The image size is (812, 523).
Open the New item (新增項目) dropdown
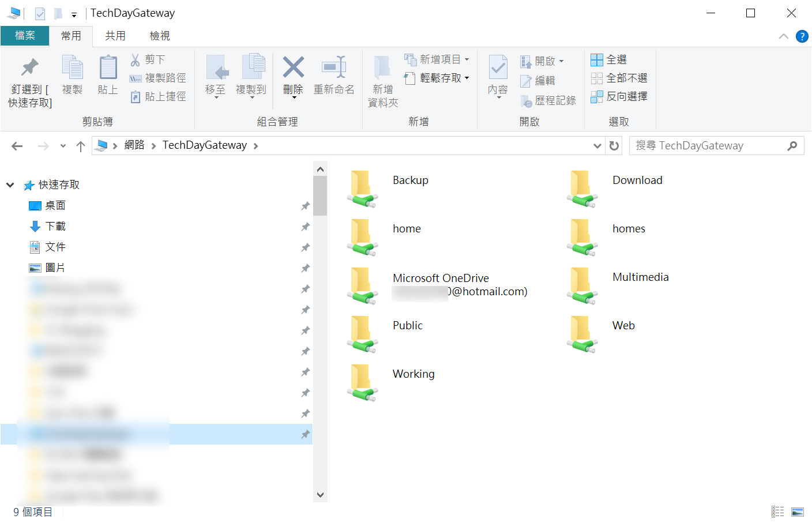click(x=437, y=59)
